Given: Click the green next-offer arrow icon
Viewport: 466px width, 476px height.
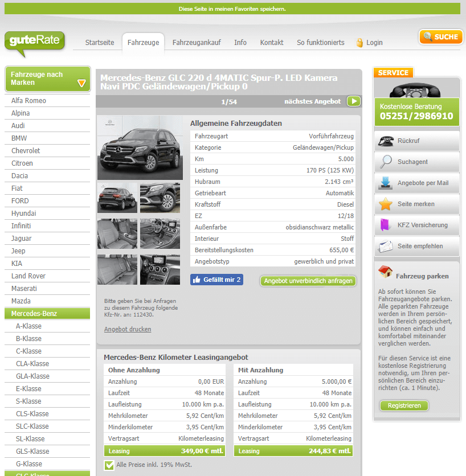Looking at the screenshot, I should click(354, 101).
